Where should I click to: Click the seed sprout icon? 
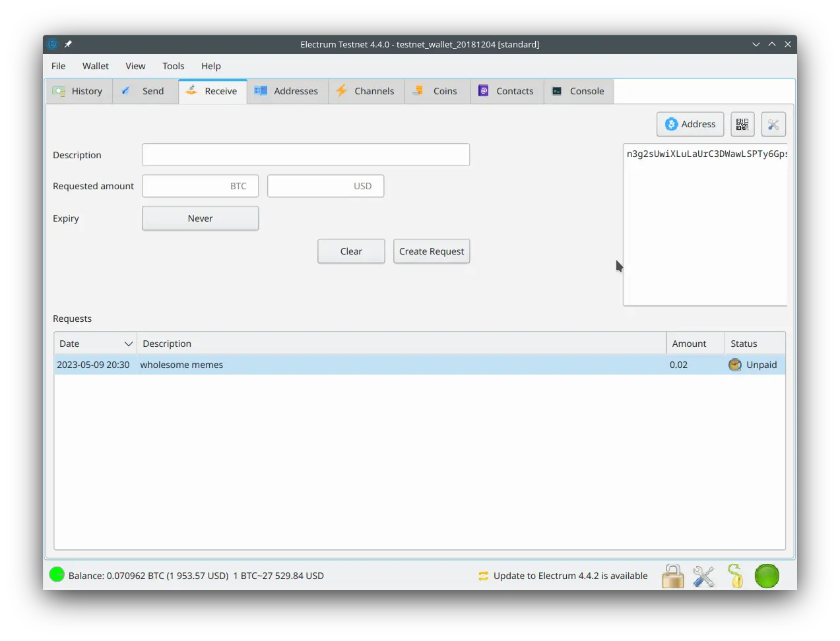[735, 576]
